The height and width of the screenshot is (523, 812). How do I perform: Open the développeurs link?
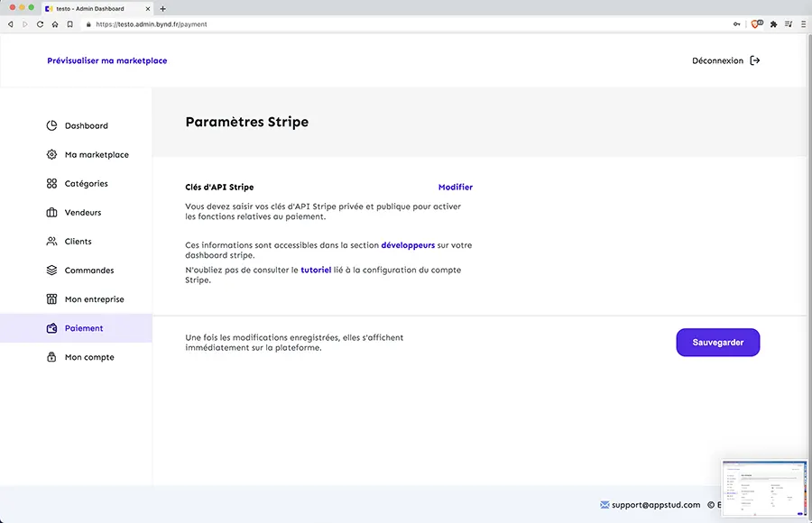click(408, 245)
